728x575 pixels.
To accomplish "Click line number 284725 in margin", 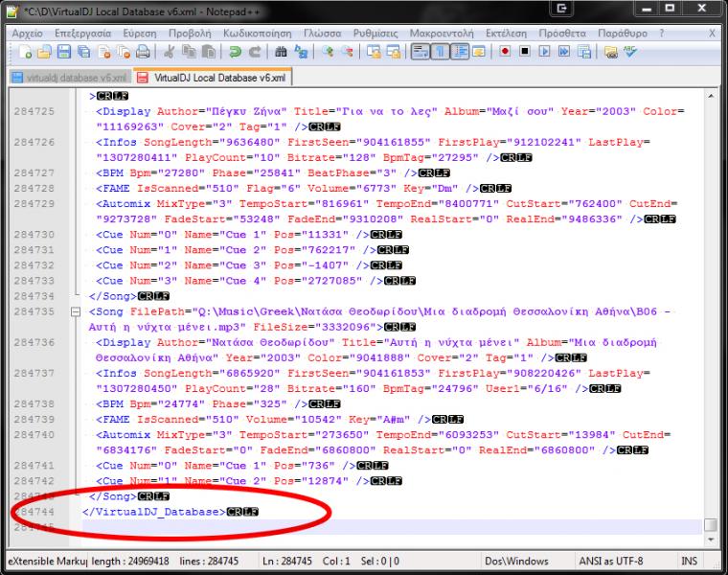I will [x=34, y=111].
